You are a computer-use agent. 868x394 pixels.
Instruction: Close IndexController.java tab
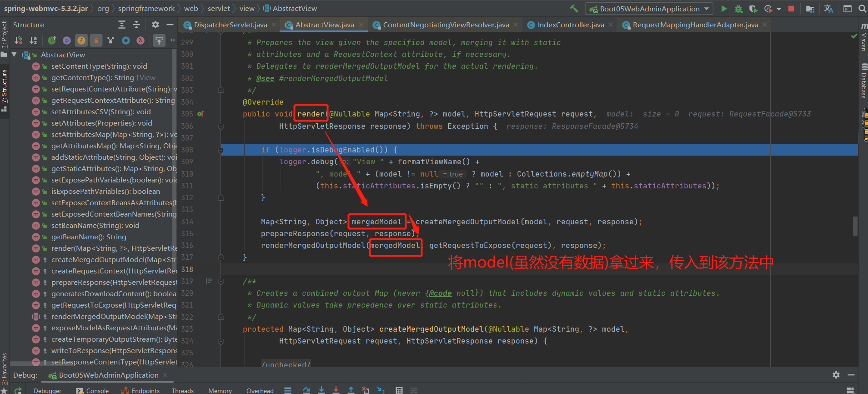(611, 25)
